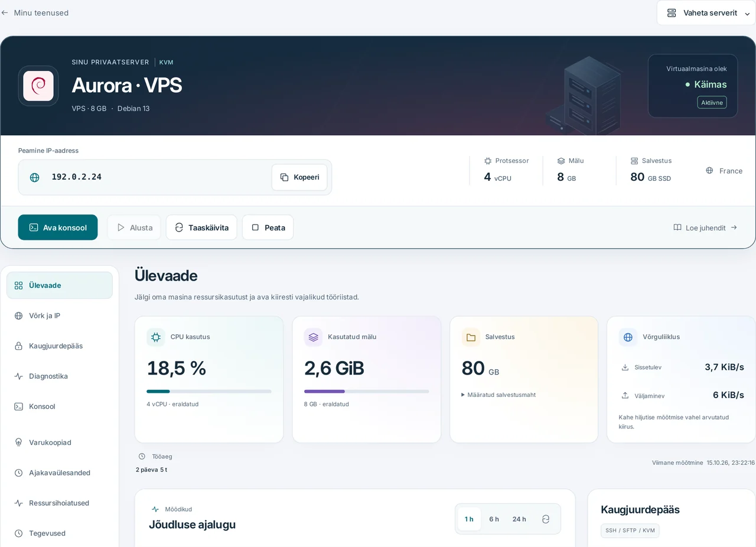
Task: Open the Loe juhendit link
Action: pyautogui.click(x=705, y=227)
